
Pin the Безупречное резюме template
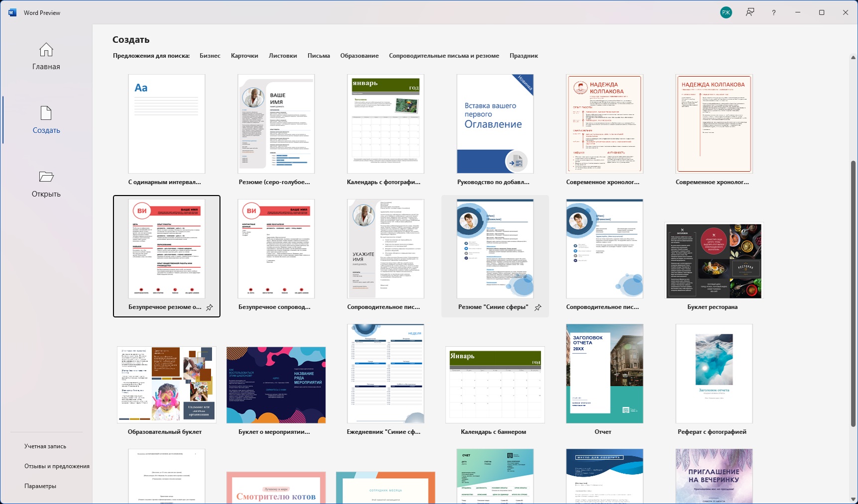[210, 307]
